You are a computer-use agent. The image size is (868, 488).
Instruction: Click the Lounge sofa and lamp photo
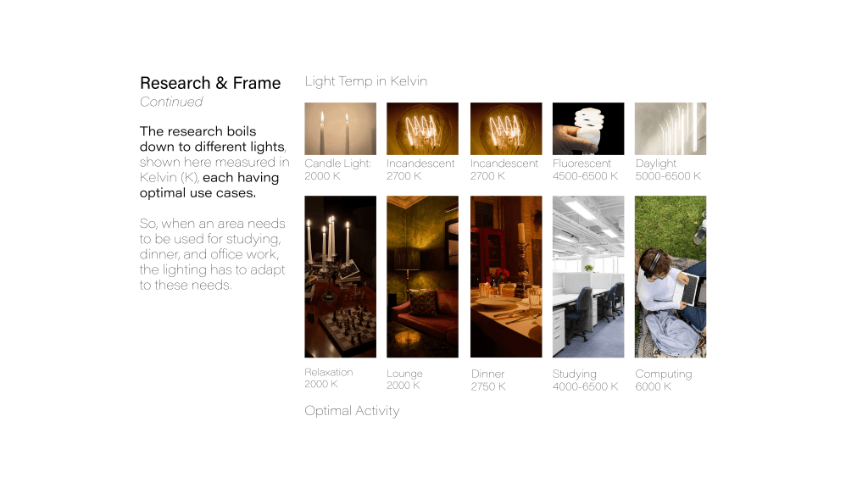422,277
